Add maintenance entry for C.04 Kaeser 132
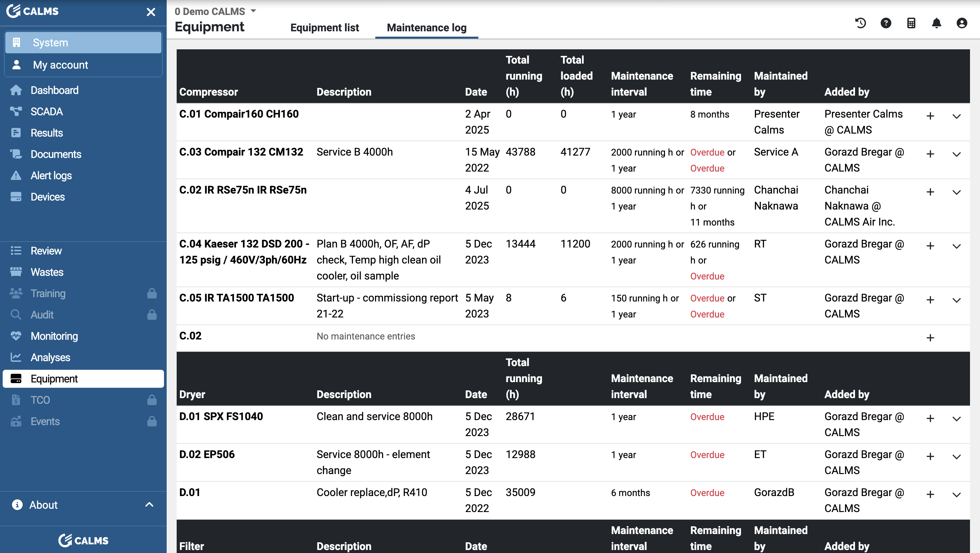980x553 pixels. click(930, 246)
